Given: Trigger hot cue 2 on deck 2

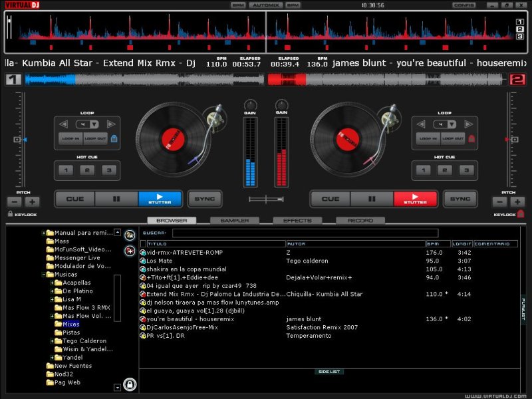Looking at the screenshot, I should coord(445,170).
